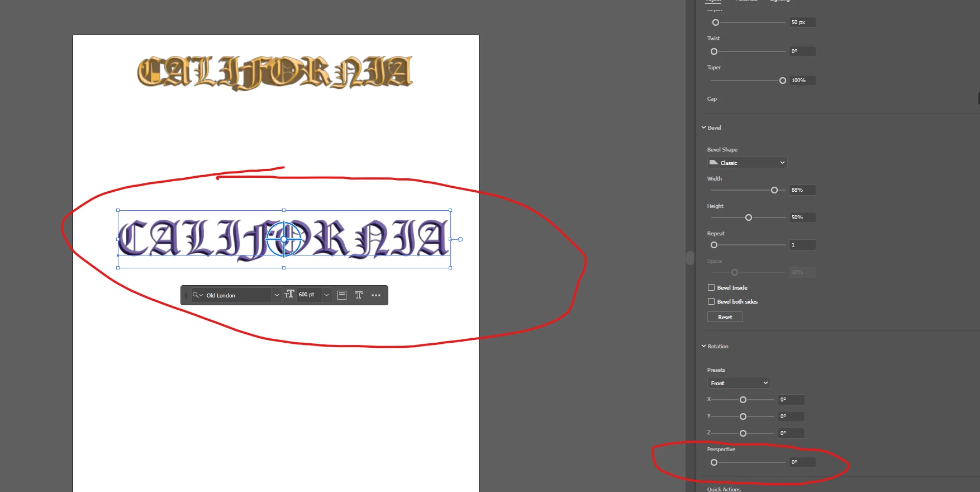The image size is (980, 492).
Task: Click the font size tT icon
Action: [289, 294]
